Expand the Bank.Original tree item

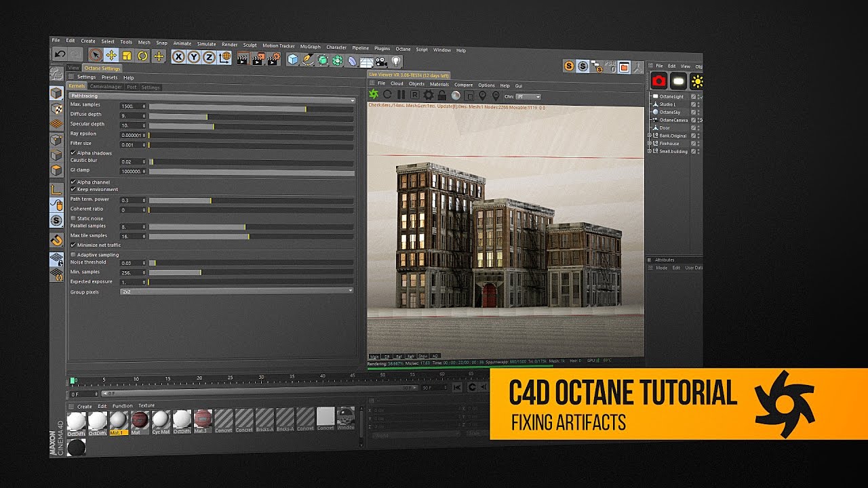[650, 136]
